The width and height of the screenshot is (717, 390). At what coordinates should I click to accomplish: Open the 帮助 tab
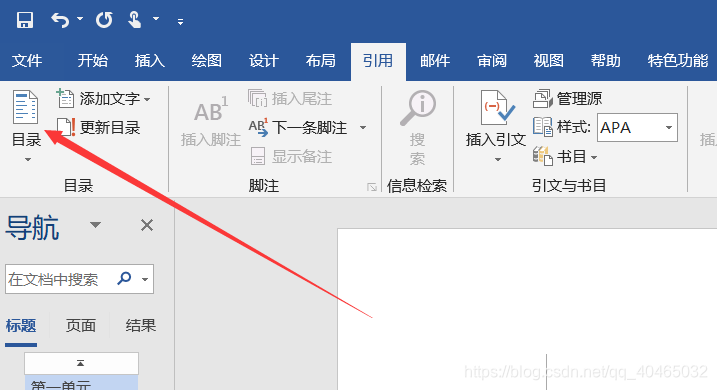click(x=605, y=60)
